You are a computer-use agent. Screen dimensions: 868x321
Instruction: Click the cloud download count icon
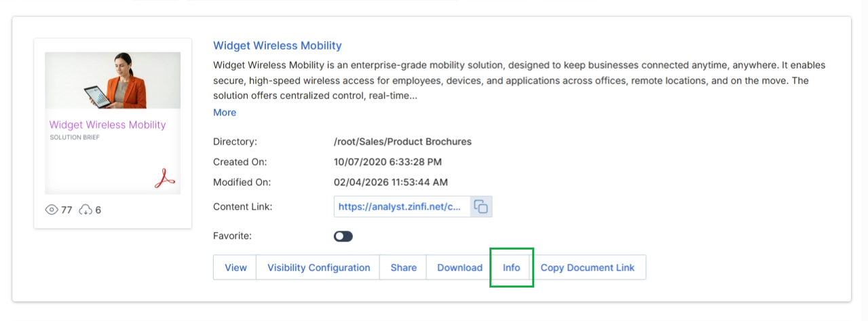pyautogui.click(x=86, y=210)
